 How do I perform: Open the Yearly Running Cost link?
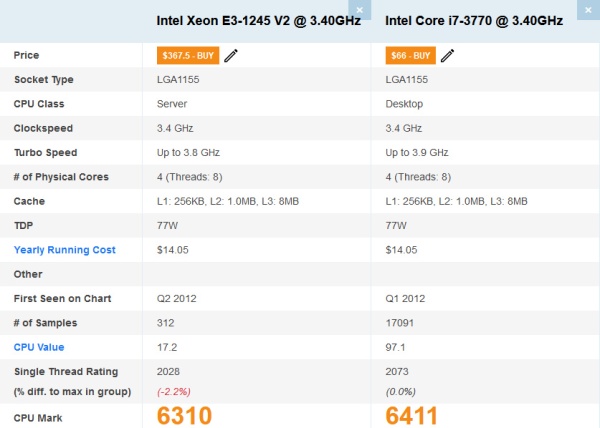(x=65, y=250)
